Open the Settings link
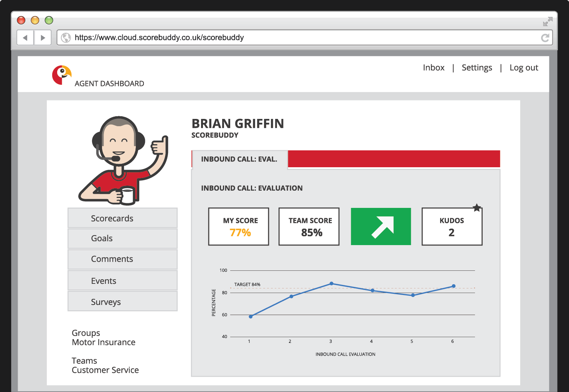 [477, 68]
